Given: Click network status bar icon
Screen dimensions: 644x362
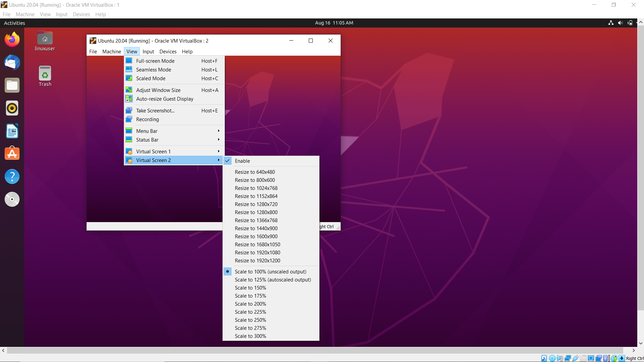Looking at the screenshot, I should pos(568,358).
